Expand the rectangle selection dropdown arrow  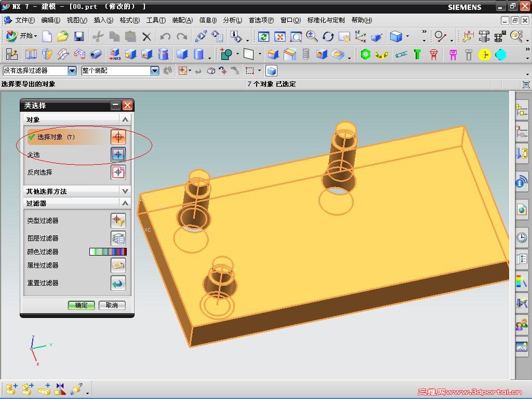pos(259,71)
